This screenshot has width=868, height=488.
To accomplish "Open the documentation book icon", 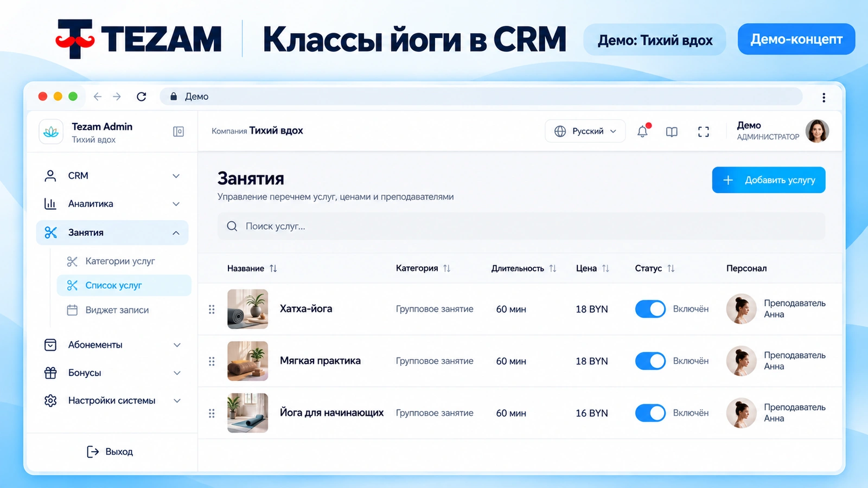I will click(x=672, y=132).
